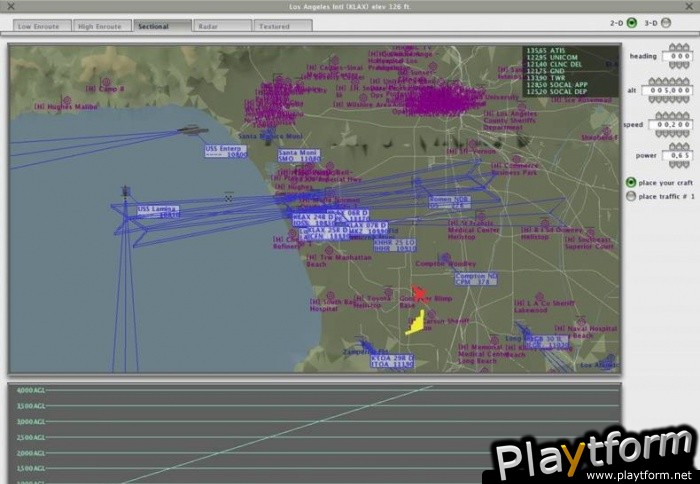Increase the heading hundreds digit
The height and width of the screenshot is (484, 700).
click(672, 48)
